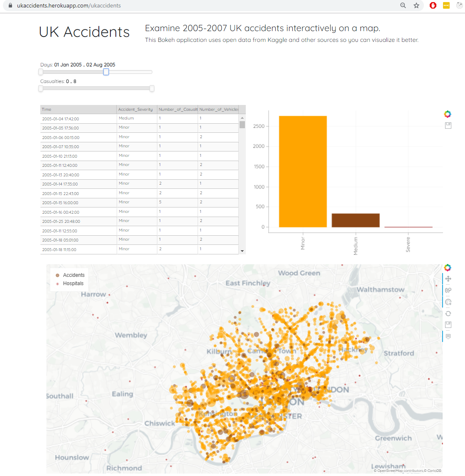Click the browser zoom magnifier icon
This screenshot has height=476, width=465.
click(403, 5)
